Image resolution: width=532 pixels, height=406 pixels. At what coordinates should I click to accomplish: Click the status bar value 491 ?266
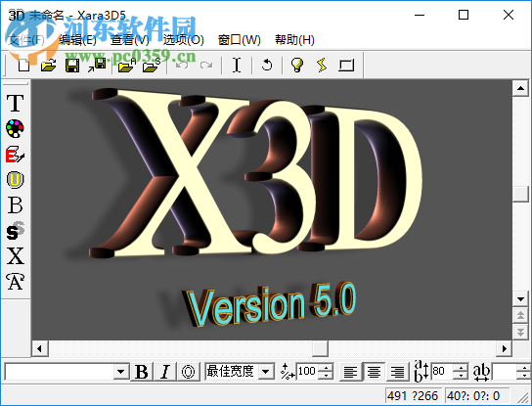point(413,396)
